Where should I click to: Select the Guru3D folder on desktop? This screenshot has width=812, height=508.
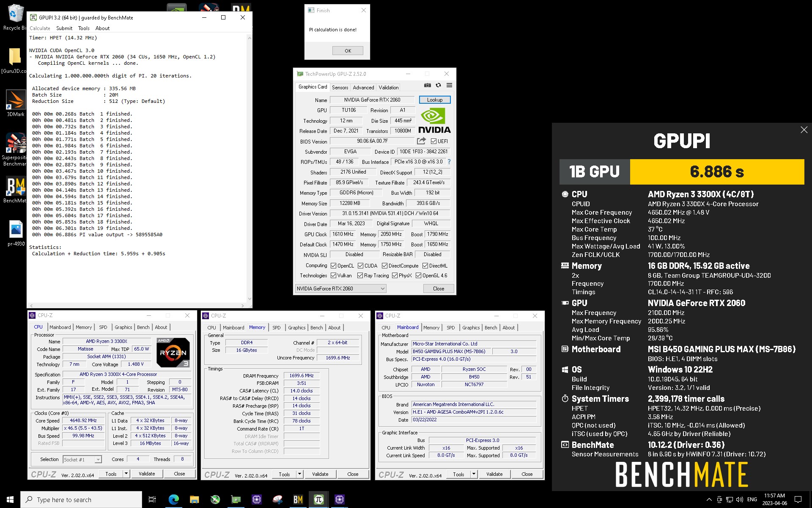[x=15, y=61]
